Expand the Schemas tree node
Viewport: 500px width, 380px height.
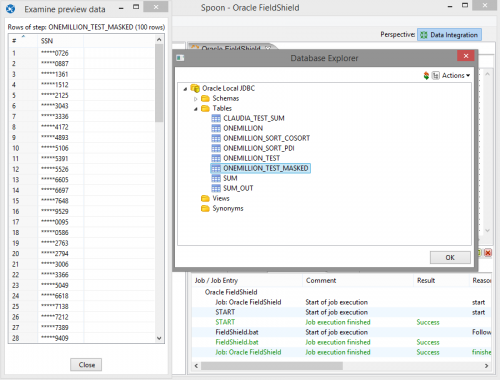click(x=196, y=99)
